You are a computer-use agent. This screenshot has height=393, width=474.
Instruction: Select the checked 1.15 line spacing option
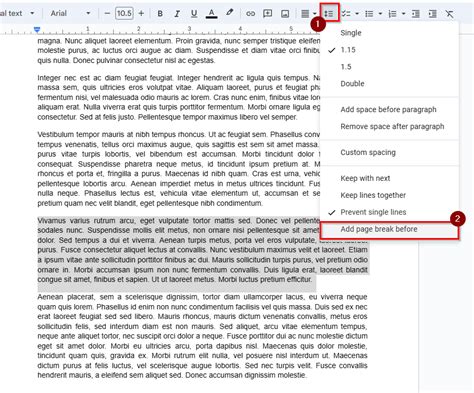[x=389, y=50]
